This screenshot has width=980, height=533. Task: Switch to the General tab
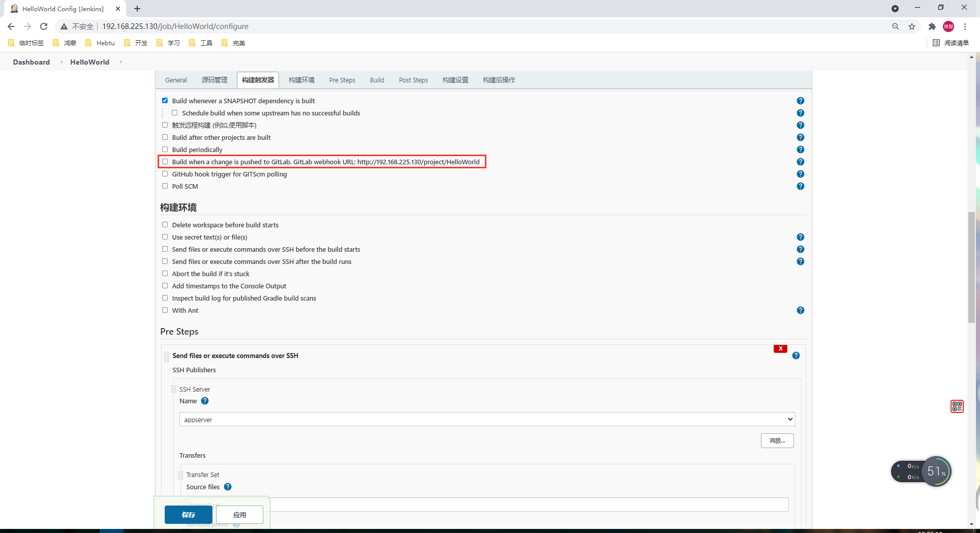176,80
